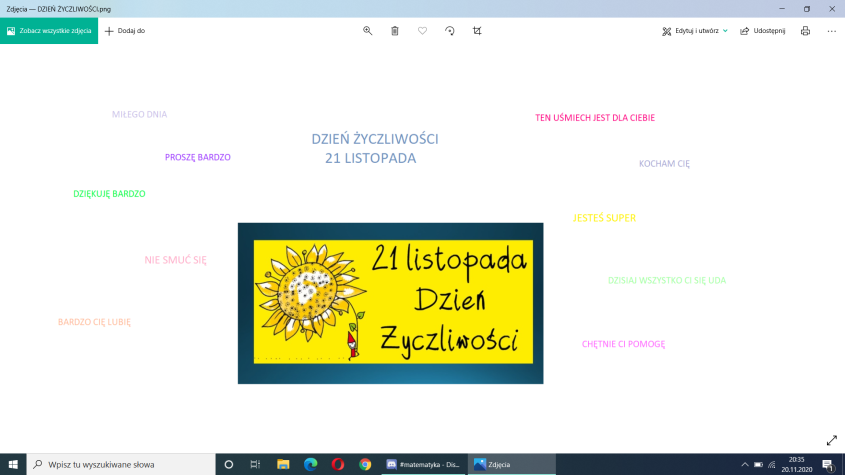
Task: Open the three-dot more options menu
Action: click(x=831, y=31)
